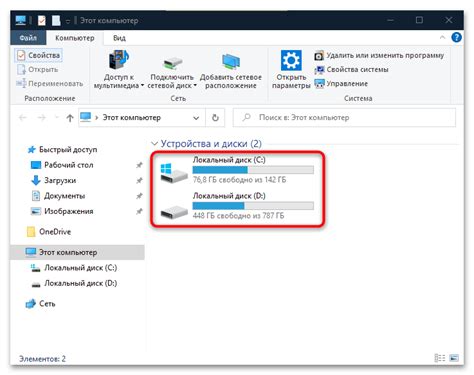Click the new folder quick-access icon

tap(56, 20)
